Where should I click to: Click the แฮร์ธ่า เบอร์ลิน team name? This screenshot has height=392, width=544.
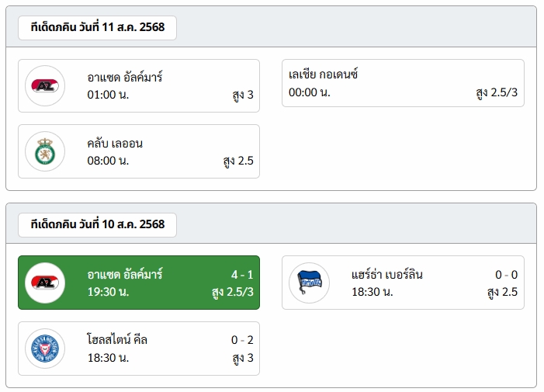tap(386, 275)
